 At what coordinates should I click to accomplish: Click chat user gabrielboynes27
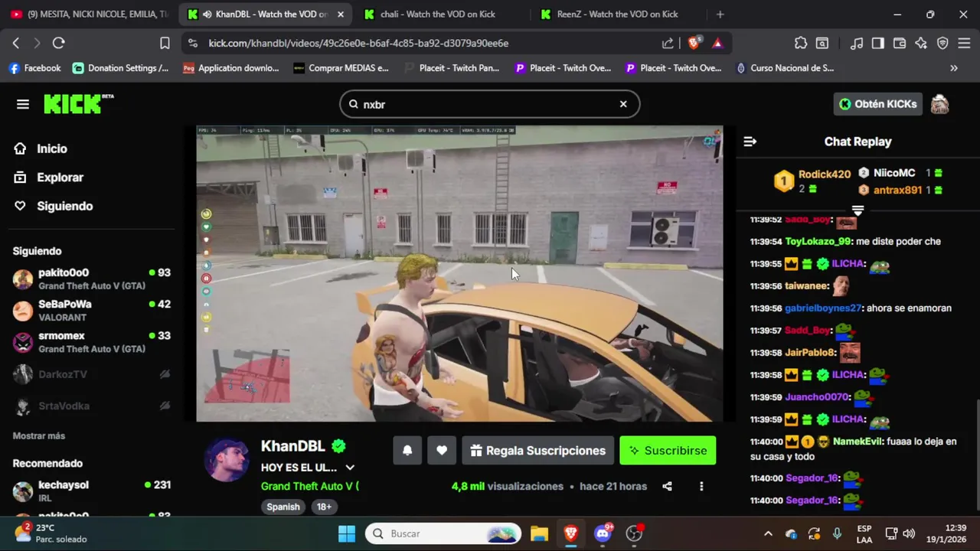tap(823, 308)
